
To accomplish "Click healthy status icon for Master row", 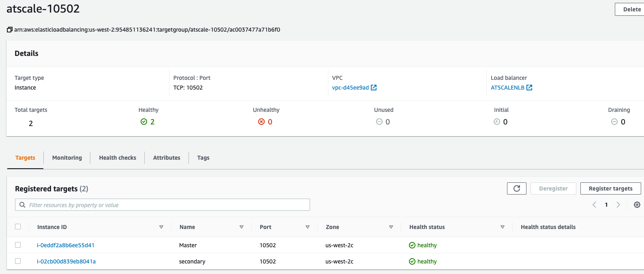I will click(x=412, y=245).
